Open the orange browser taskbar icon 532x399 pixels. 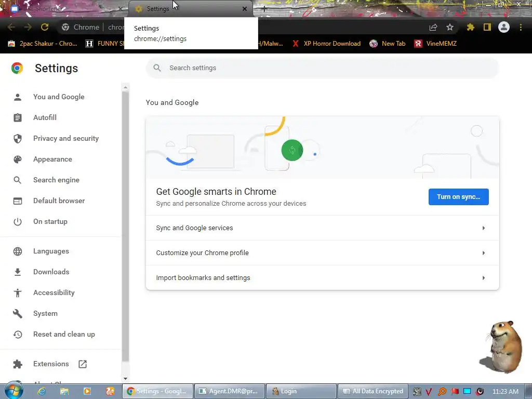110,391
